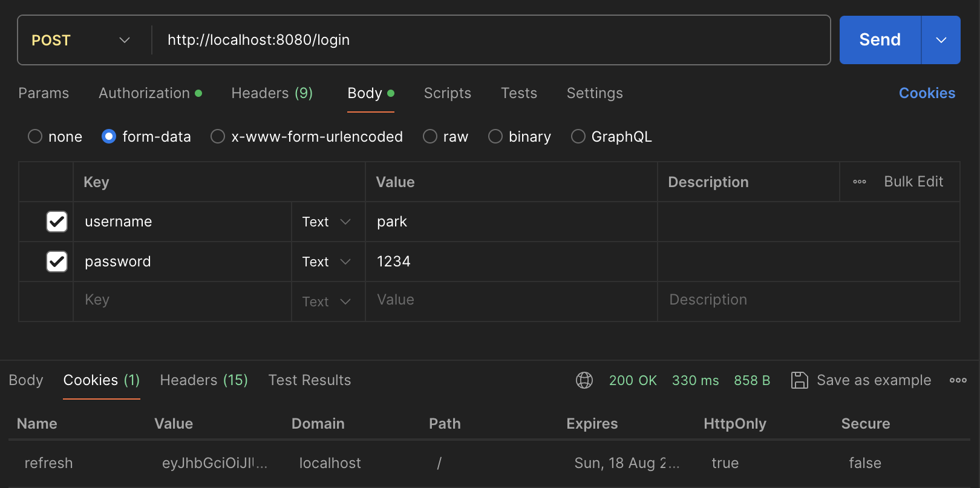Show the response Headers (15) tab

click(x=204, y=380)
